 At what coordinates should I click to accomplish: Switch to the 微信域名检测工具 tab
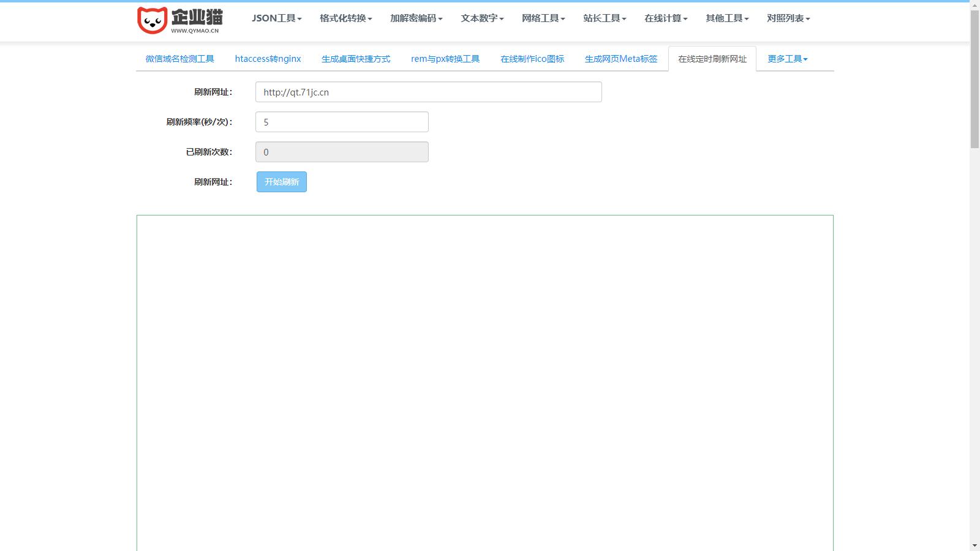[x=179, y=59]
